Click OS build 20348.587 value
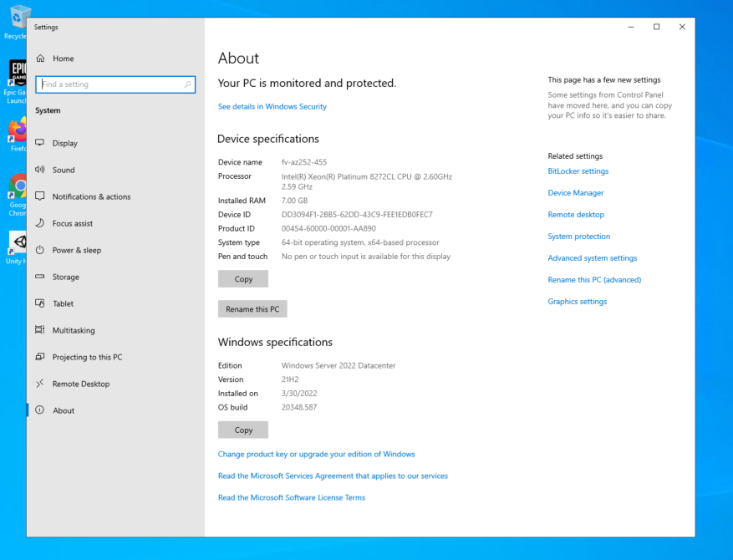733x560 pixels. click(x=299, y=407)
